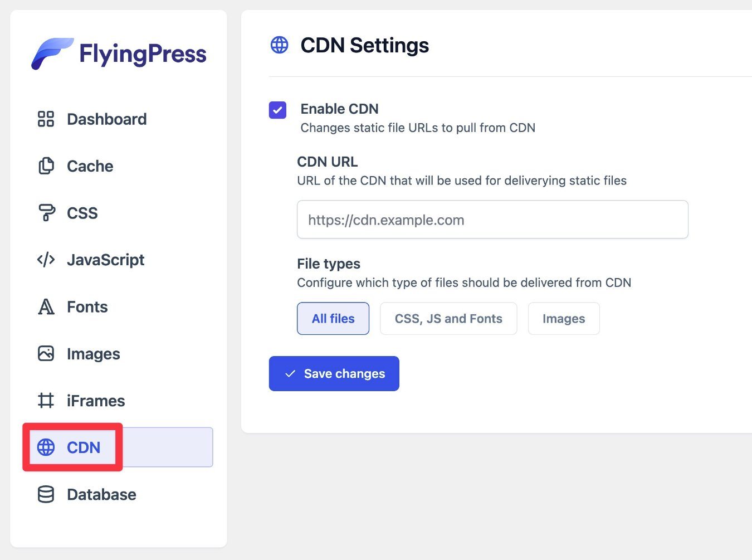Screen dimensions: 752x560
Task: Click the CSS paint roller icon
Action: coord(46,213)
